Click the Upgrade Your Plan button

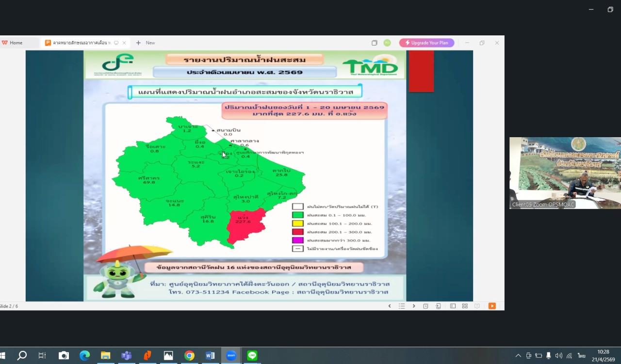click(426, 43)
